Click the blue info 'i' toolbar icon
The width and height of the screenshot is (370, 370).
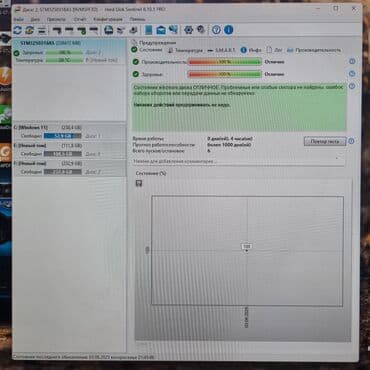click(x=229, y=30)
